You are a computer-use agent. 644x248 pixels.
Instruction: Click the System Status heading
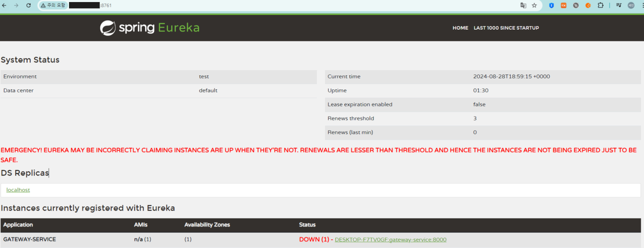(x=30, y=60)
